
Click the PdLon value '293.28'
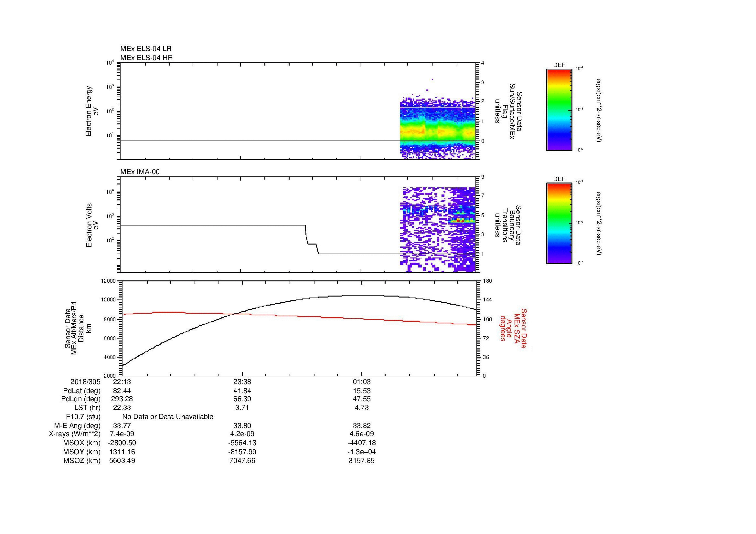tap(122, 399)
